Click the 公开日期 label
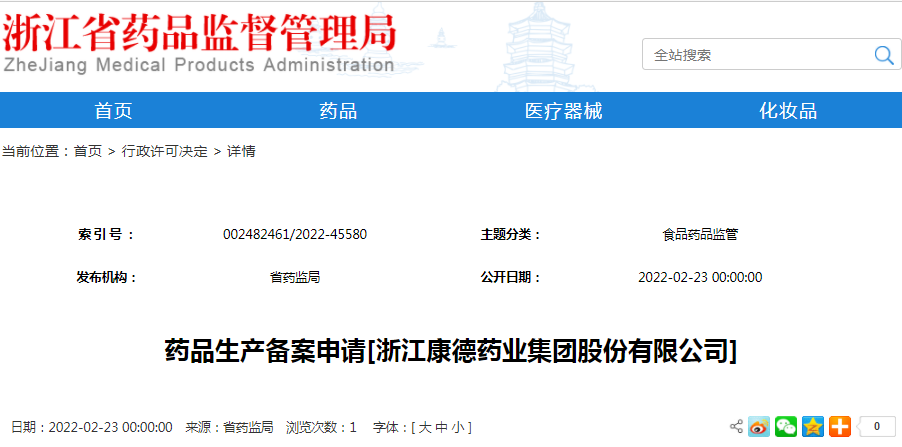Screen dimensions: 902x447 click(x=511, y=277)
